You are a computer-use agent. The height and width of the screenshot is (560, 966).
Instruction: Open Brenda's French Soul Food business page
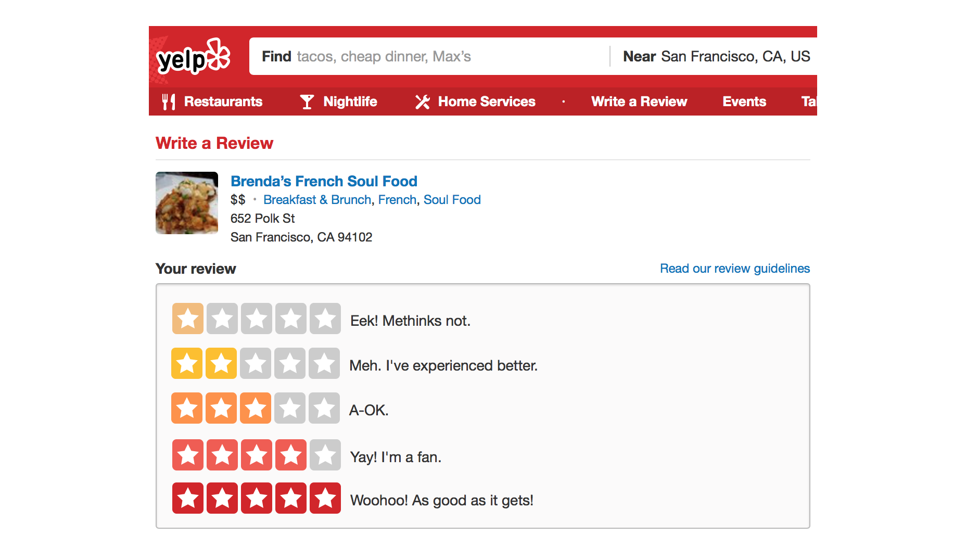point(324,181)
